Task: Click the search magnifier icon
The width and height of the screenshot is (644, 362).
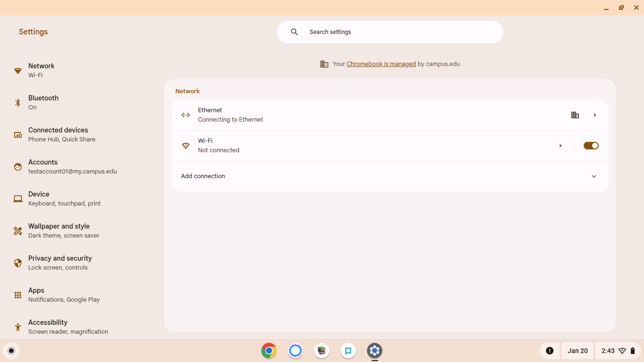Action: click(295, 32)
